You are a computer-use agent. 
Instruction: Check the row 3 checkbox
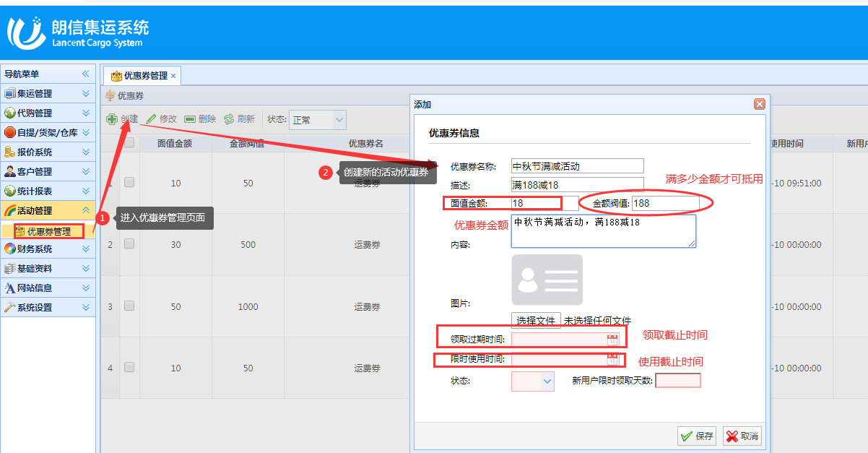tap(129, 306)
